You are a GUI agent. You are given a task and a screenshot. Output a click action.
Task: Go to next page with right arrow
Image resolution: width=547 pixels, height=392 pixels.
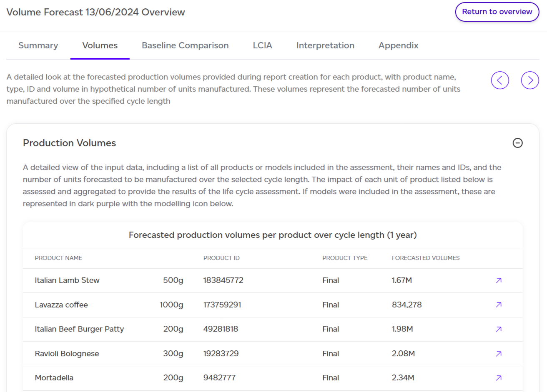click(x=530, y=80)
